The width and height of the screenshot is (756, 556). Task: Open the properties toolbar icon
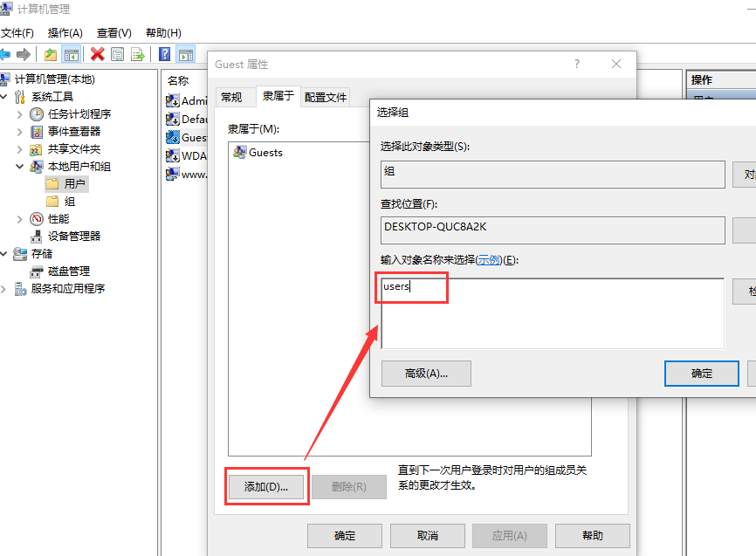pyautogui.click(x=118, y=54)
